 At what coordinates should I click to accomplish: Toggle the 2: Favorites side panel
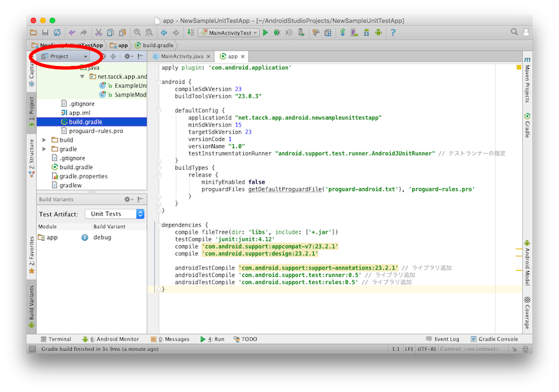point(32,255)
